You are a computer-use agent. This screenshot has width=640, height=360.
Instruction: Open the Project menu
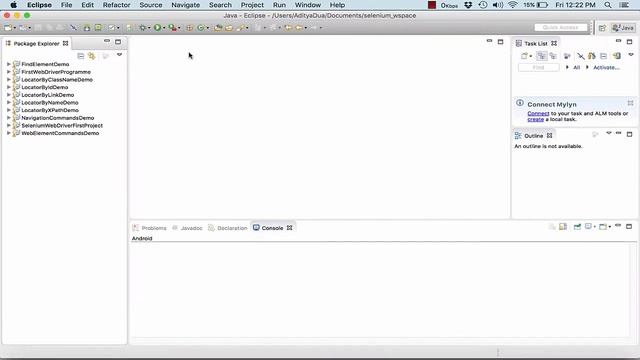click(x=252, y=5)
